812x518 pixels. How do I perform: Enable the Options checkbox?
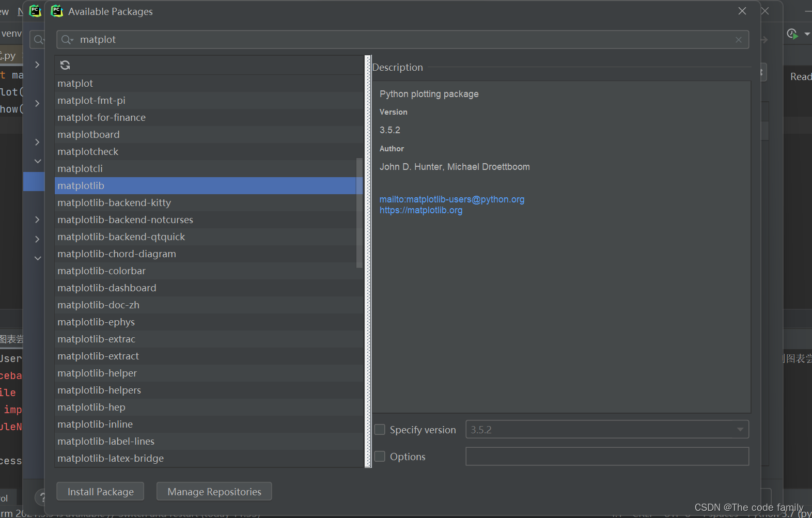380,457
